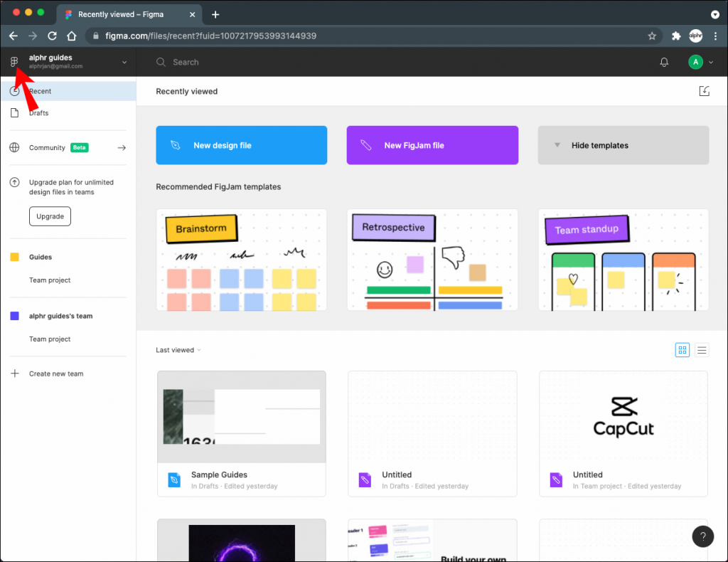Expand the alphr guides account chevron
The height and width of the screenshot is (562, 728).
tap(124, 62)
